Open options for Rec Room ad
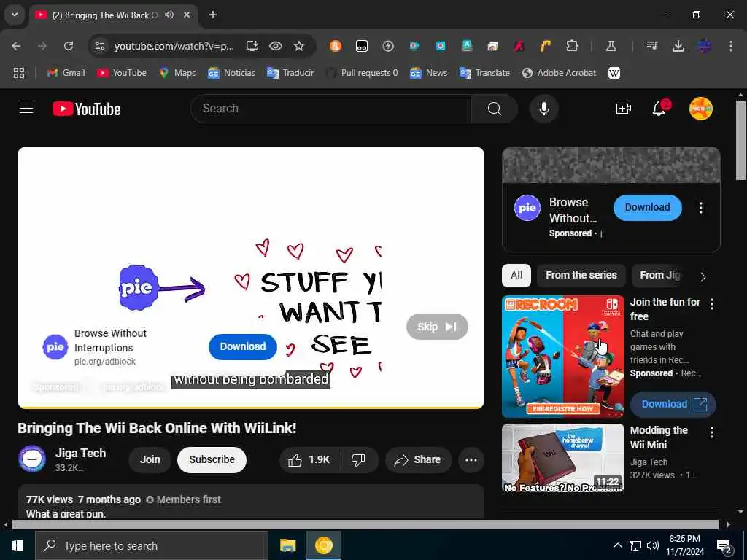The height and width of the screenshot is (560, 747). (x=712, y=304)
